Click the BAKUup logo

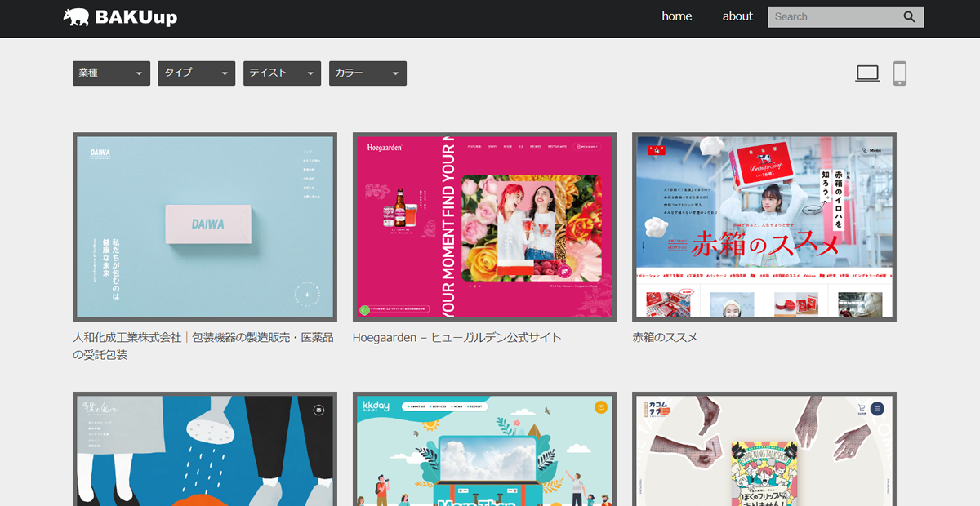tap(120, 17)
